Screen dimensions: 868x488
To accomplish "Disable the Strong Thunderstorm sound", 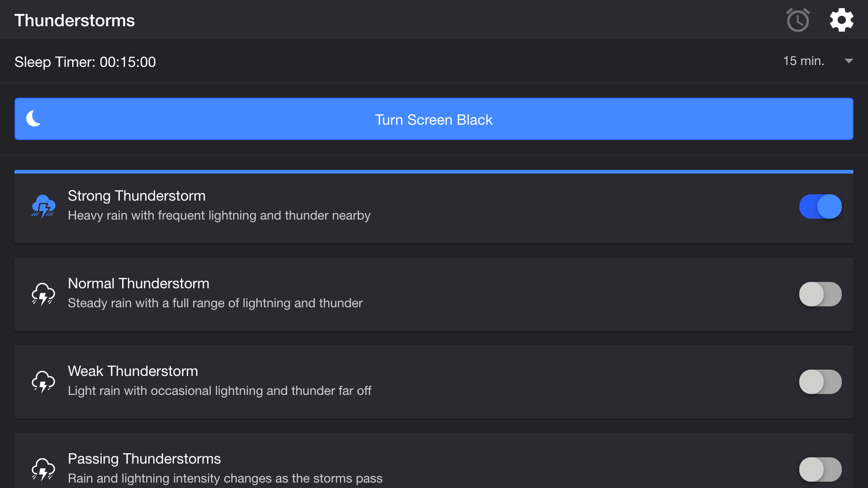I will click(x=820, y=206).
